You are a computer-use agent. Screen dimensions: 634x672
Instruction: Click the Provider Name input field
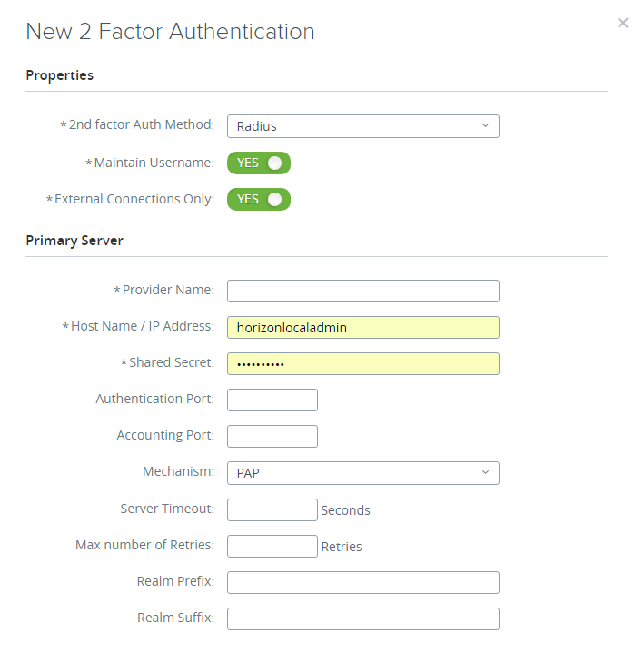[362, 291]
